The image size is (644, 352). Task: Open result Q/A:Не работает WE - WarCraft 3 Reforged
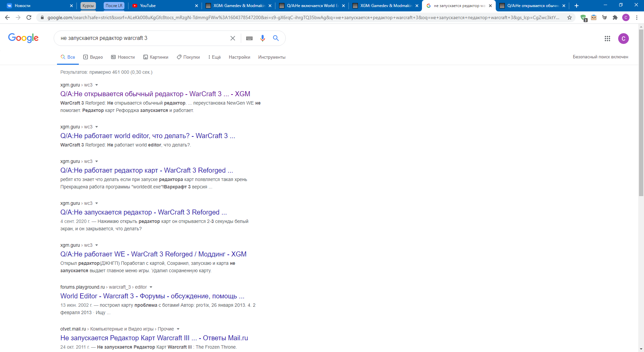[153, 254]
